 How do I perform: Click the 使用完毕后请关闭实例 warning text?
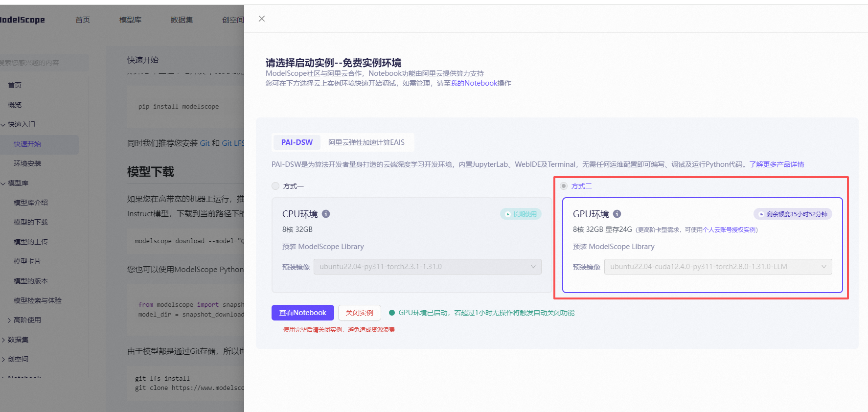coord(339,330)
